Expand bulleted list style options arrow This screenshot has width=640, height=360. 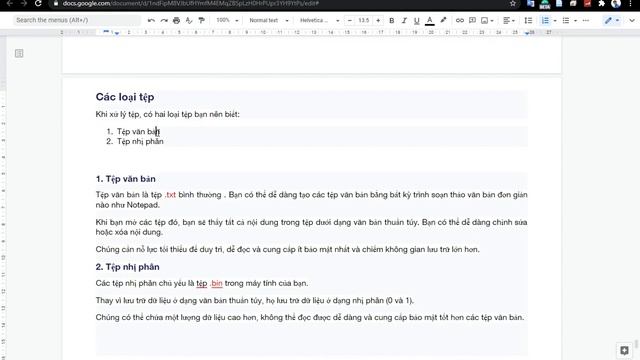(576, 20)
